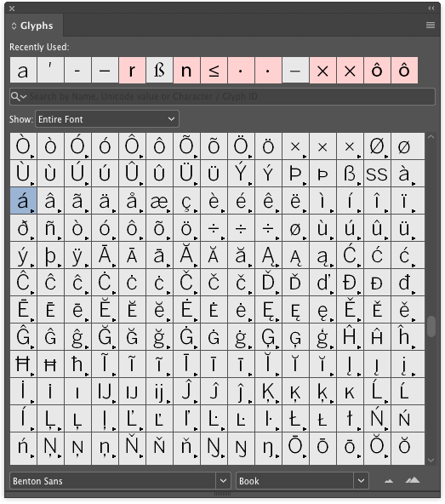Insert recently used ≤ glyph
Viewport: 445px width, 504px height.
click(x=214, y=70)
